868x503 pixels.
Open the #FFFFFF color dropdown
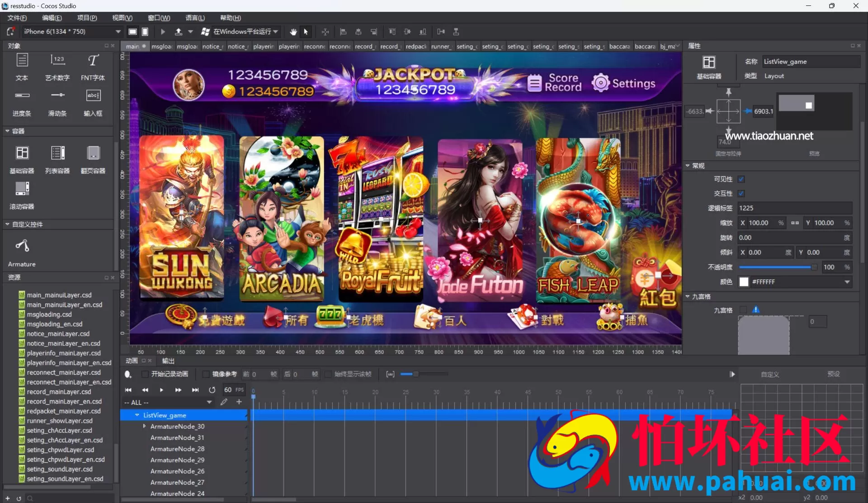tap(847, 282)
